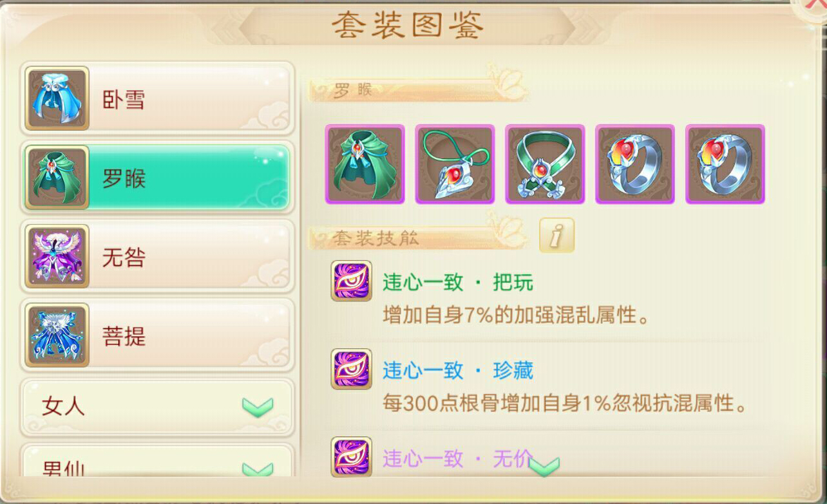Click the purple eye skill icon for 无价
This screenshot has width=827, height=504.
click(x=351, y=456)
